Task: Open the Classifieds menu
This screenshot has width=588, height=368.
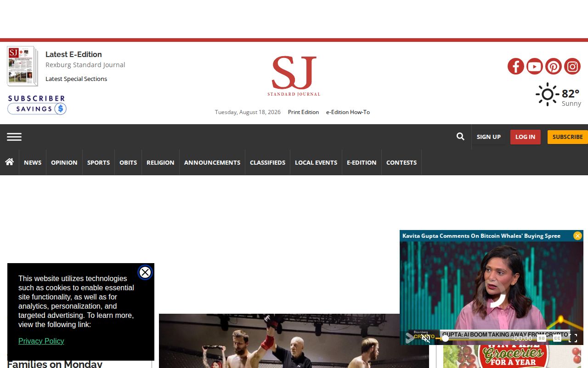Action: pyautogui.click(x=267, y=162)
